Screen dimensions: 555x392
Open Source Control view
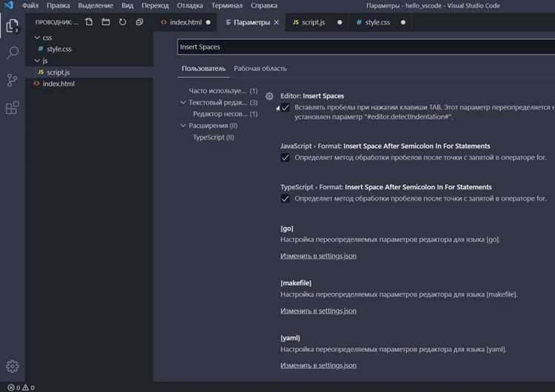pyautogui.click(x=12, y=80)
